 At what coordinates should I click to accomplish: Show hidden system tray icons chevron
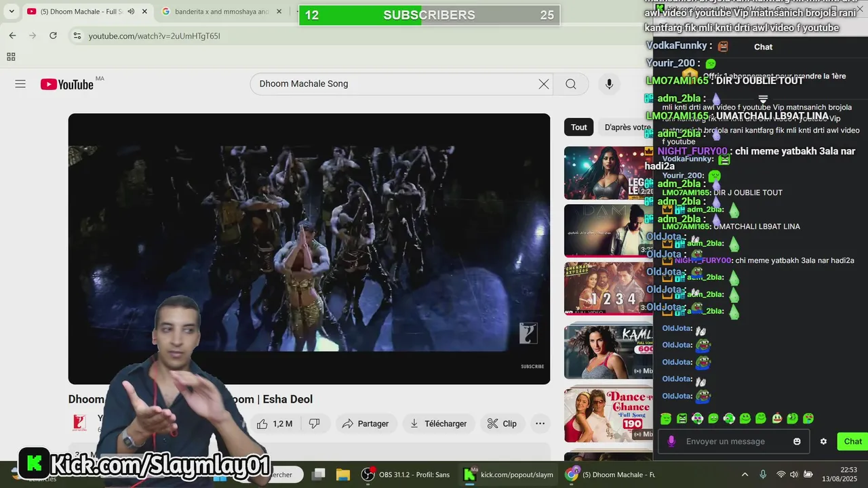point(745,474)
